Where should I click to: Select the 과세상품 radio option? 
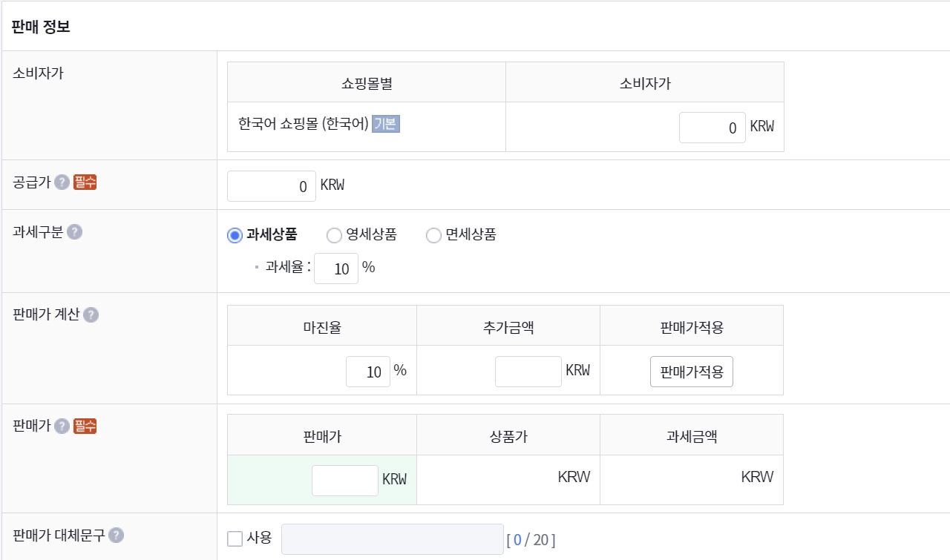235,235
